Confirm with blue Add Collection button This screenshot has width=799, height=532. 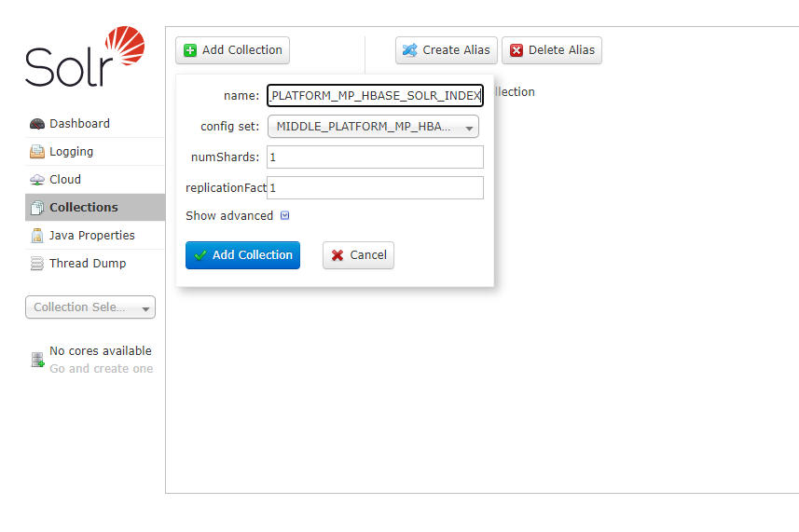[242, 255]
